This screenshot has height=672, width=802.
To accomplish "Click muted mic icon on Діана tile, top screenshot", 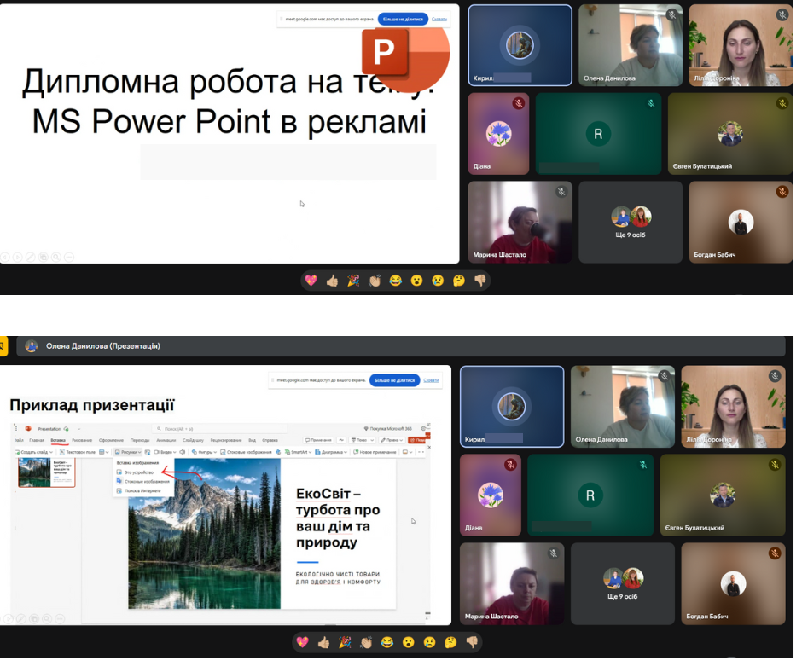I will coord(519,103).
